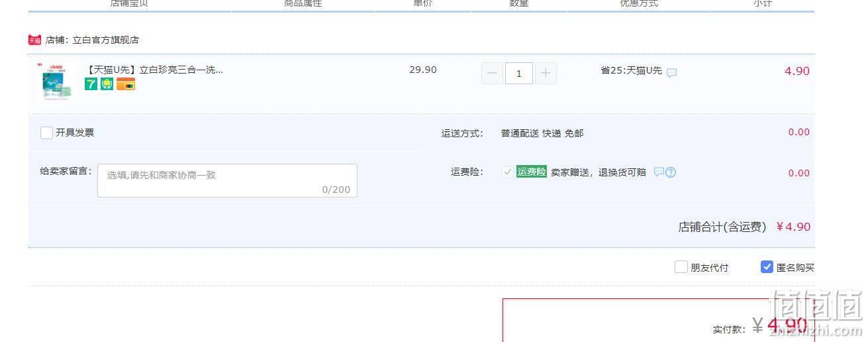Click the item subtotal 4.90

coord(797,71)
